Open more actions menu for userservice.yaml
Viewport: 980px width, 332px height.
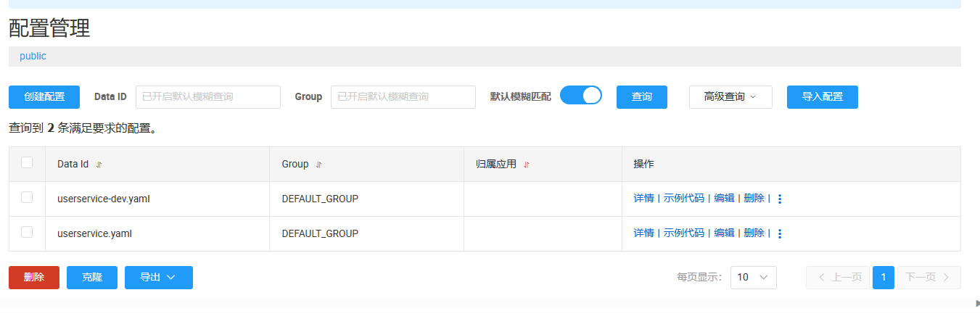click(780, 233)
